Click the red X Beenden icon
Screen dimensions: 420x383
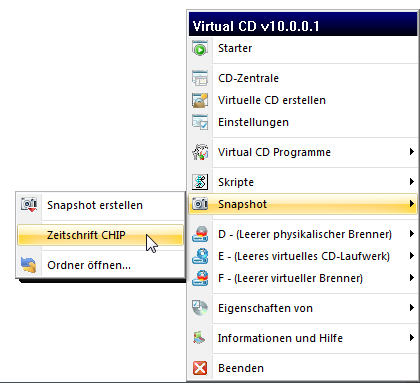200,368
